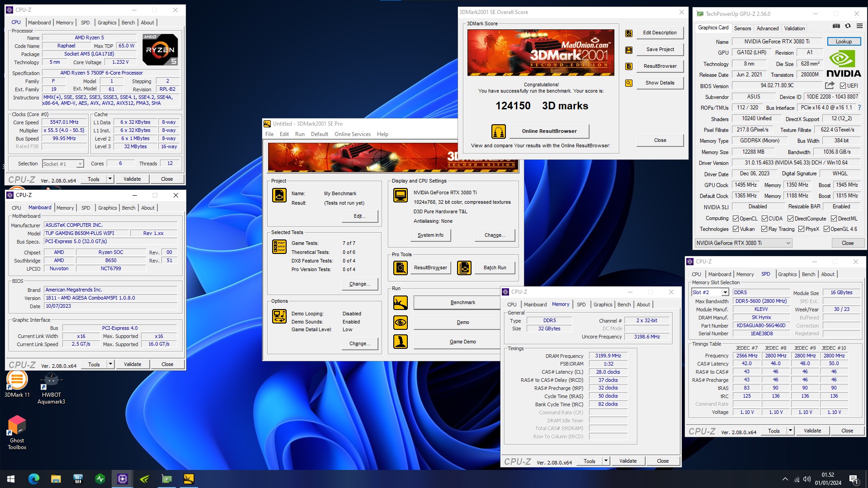Open the Tools dropdown arrow in SPD CPU-Z window

pyautogui.click(x=790, y=431)
